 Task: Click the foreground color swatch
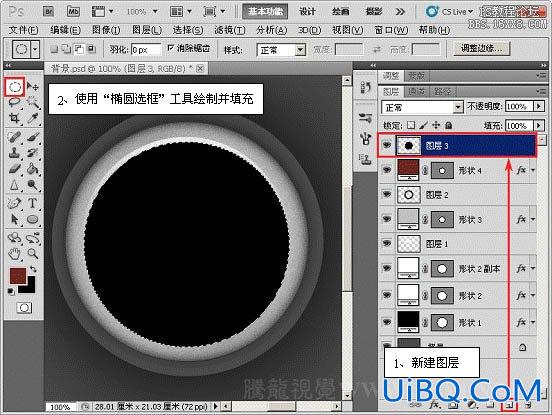[x=17, y=275]
